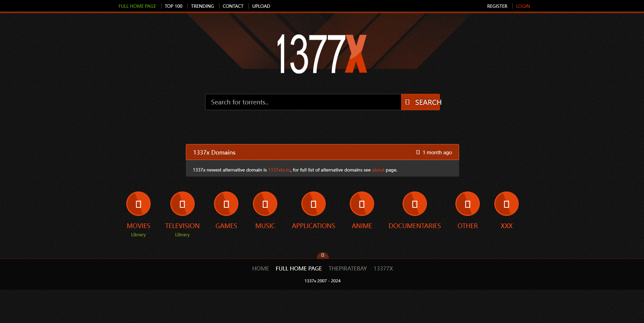Open the Music category circle icon
This screenshot has width=644, height=323.
click(265, 204)
